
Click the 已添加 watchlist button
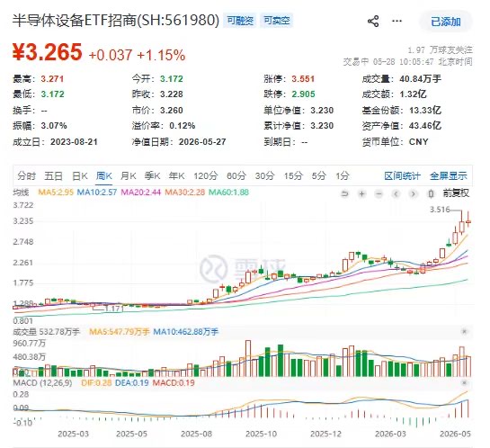(445, 22)
